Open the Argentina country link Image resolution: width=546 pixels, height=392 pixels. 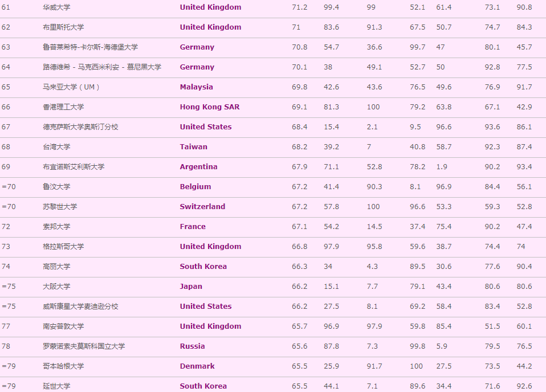click(198, 167)
